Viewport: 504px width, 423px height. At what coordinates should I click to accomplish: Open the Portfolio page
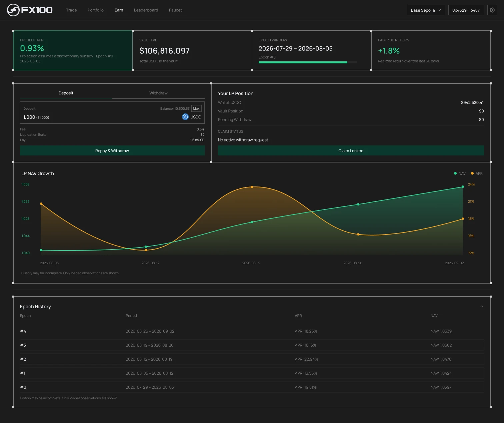(x=96, y=10)
